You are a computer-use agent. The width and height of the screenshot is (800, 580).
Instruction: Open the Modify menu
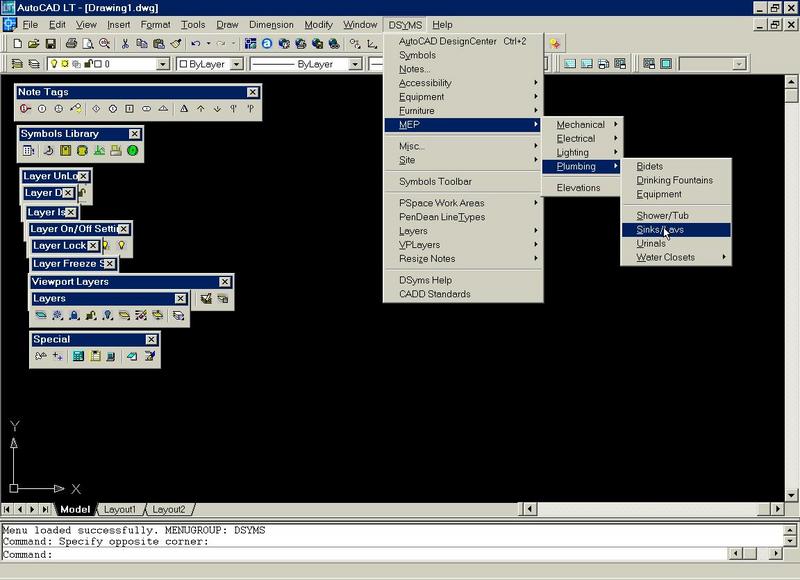coord(318,24)
